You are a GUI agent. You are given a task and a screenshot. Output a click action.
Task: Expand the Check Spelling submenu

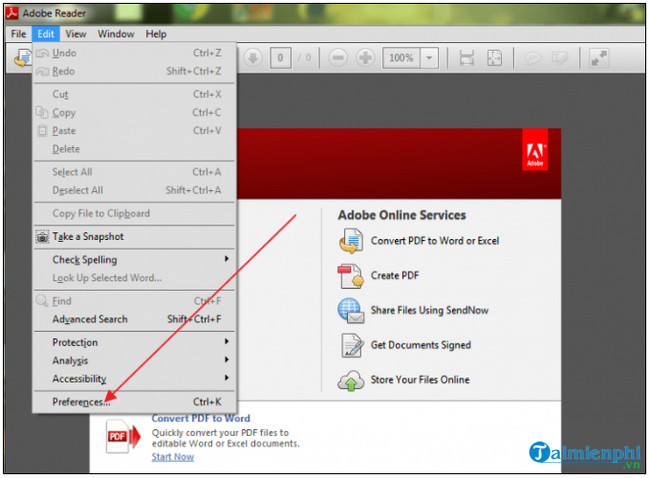134,260
